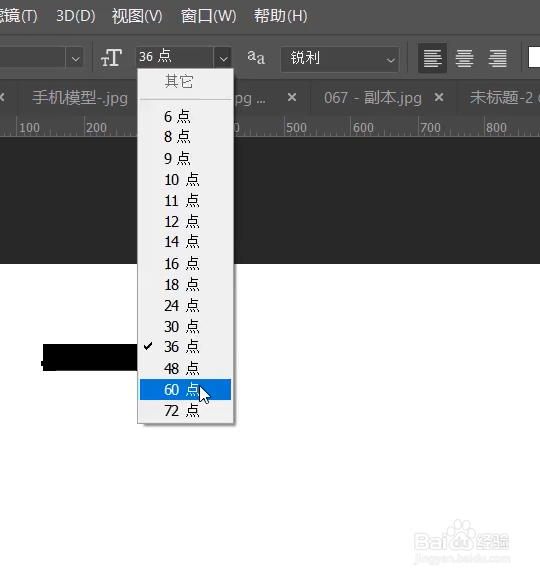The height and width of the screenshot is (577, 540).
Task: Select 10 点 font size
Action: [185, 180]
